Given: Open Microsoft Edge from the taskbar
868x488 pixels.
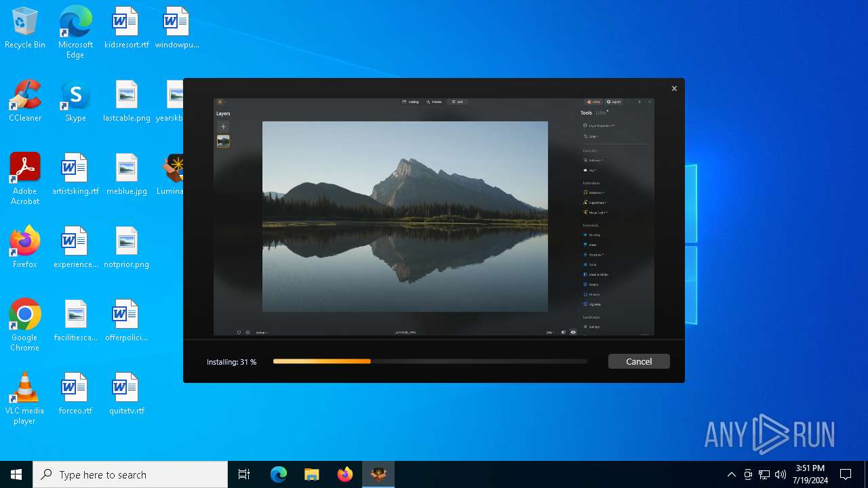Looking at the screenshot, I should pyautogui.click(x=279, y=474).
